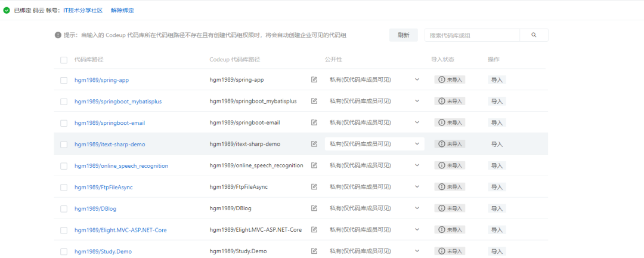
Task: Check the Study.Demo row checkbox
Action: coord(64,251)
